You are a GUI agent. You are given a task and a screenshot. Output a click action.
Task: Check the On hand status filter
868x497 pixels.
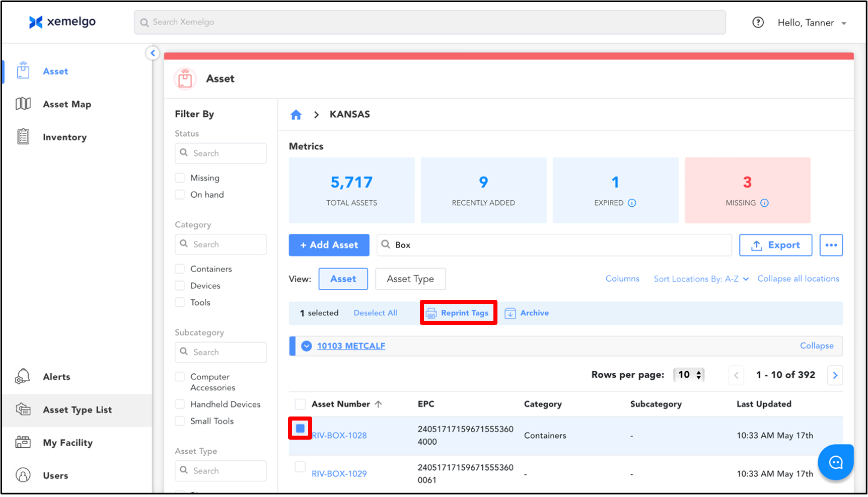180,194
